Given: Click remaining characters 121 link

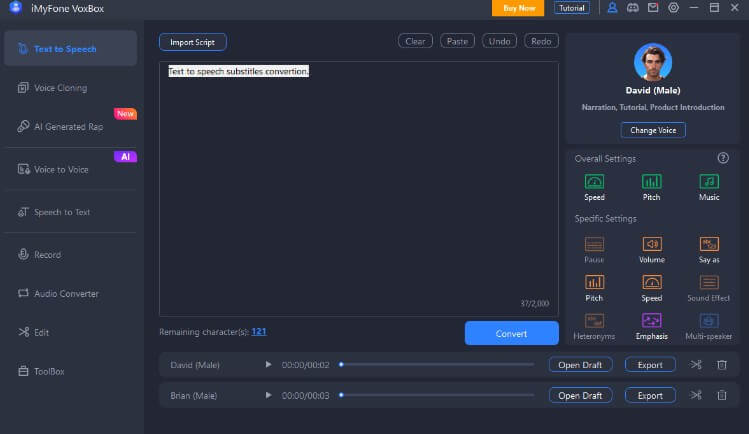Looking at the screenshot, I should click(259, 331).
